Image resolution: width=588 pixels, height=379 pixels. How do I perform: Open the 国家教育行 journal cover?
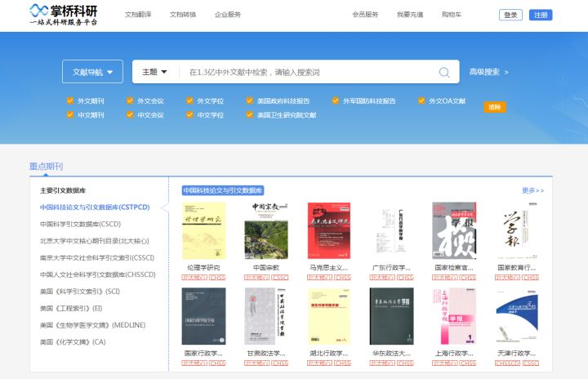(x=517, y=231)
